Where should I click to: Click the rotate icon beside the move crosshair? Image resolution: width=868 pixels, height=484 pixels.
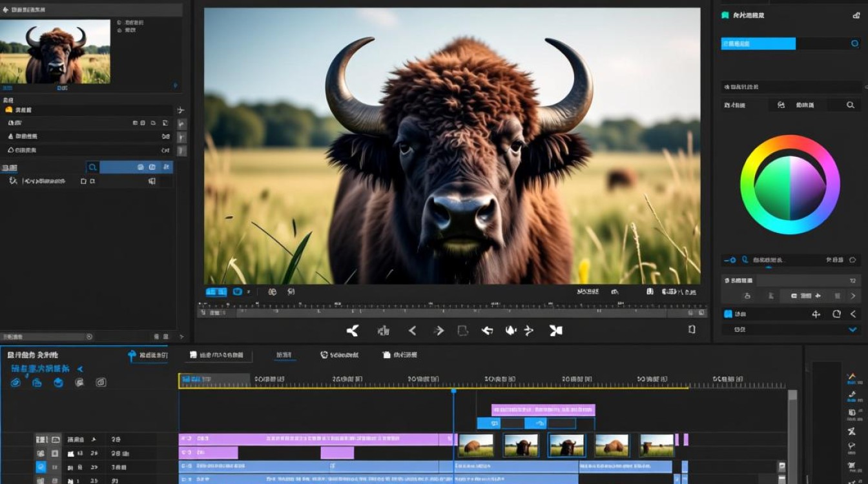[836, 314]
